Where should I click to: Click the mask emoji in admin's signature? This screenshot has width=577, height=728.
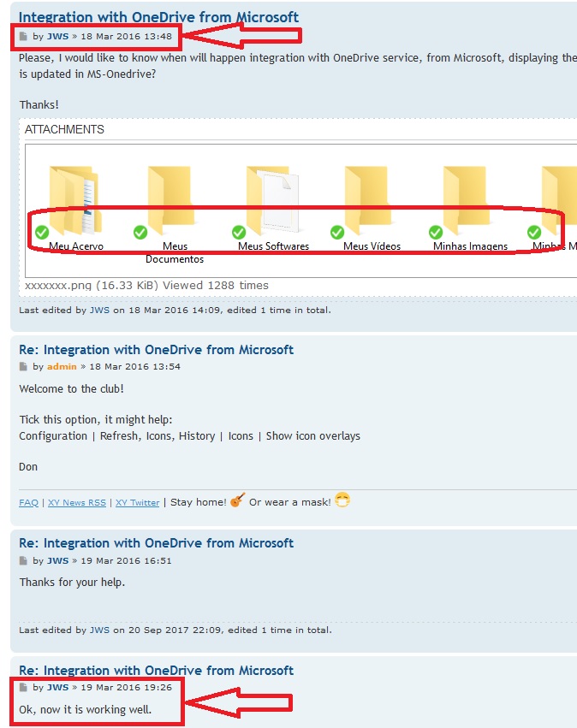coord(342,501)
